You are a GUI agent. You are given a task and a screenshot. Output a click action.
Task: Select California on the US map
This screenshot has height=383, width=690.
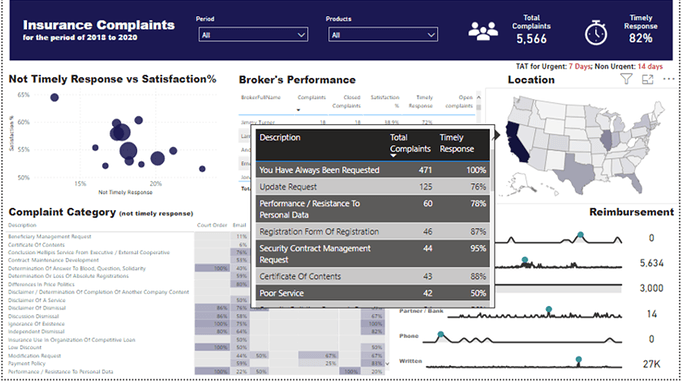point(517,142)
